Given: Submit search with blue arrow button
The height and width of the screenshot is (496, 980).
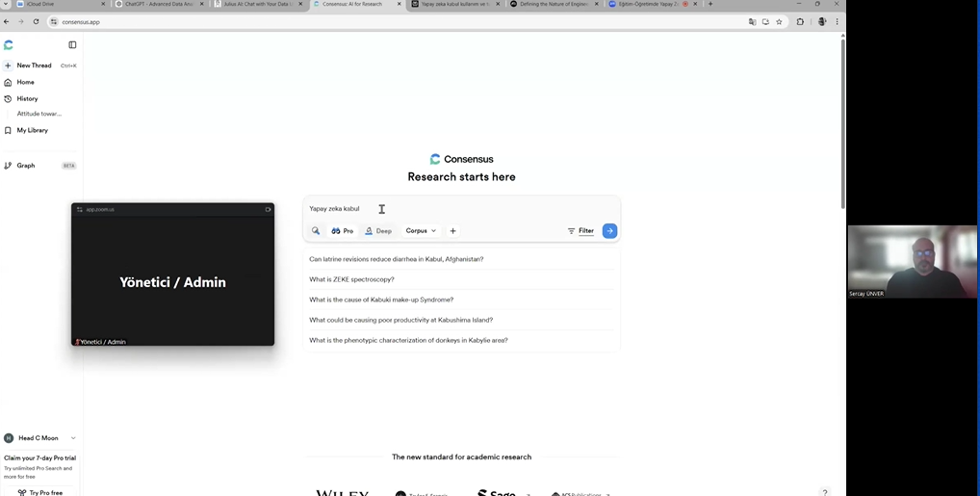Looking at the screenshot, I should tap(609, 231).
